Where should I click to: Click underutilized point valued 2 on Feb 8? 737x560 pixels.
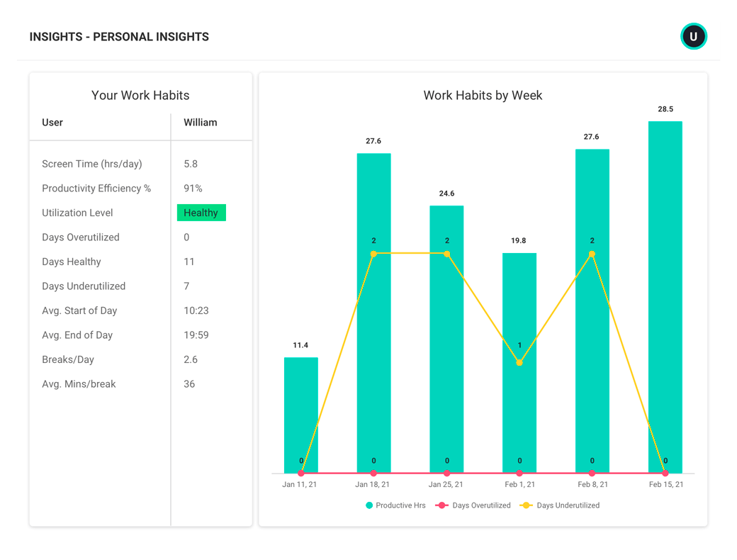(592, 254)
